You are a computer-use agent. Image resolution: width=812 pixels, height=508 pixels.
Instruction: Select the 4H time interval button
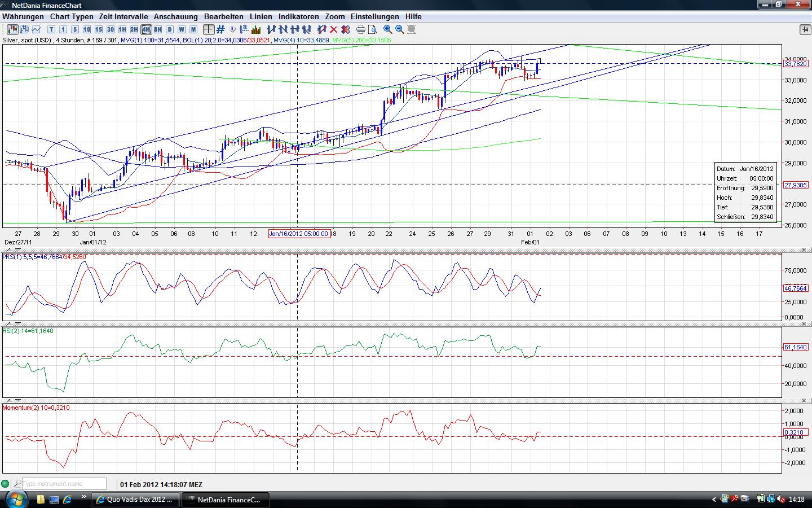click(146, 29)
